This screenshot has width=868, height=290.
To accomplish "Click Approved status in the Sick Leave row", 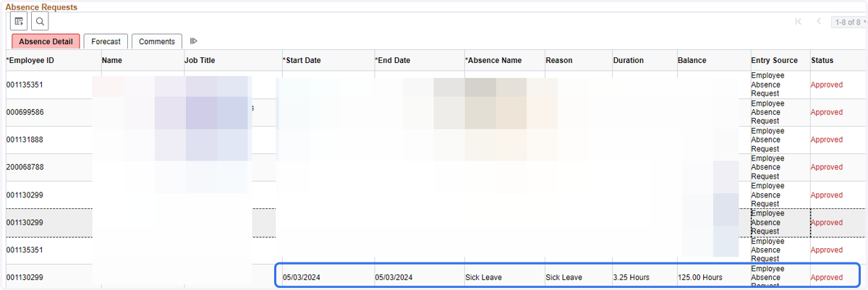I will (827, 277).
